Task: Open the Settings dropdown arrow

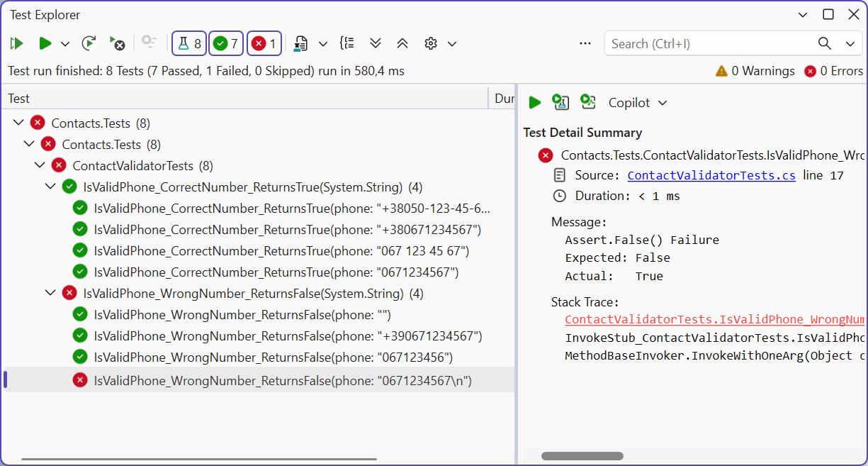Action: (452, 44)
